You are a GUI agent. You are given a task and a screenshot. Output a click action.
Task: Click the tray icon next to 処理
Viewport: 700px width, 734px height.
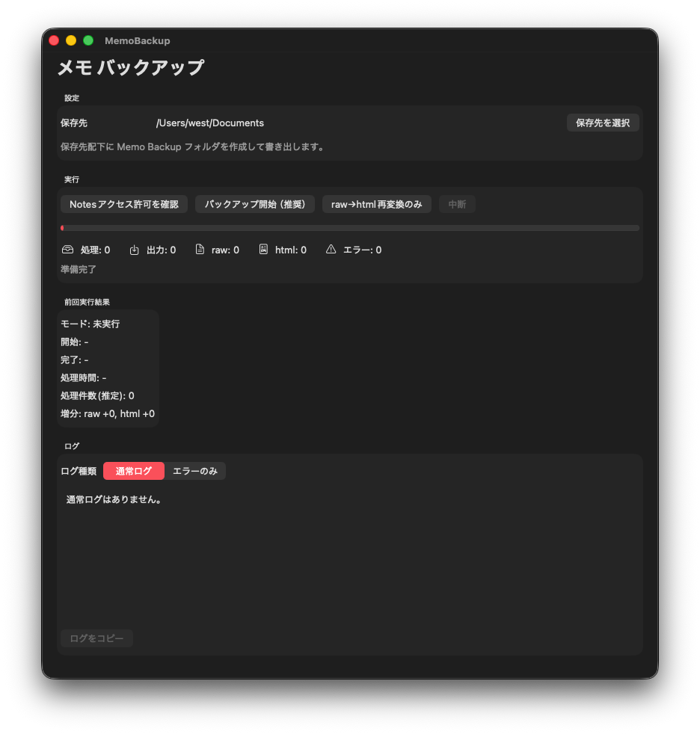pyautogui.click(x=67, y=250)
